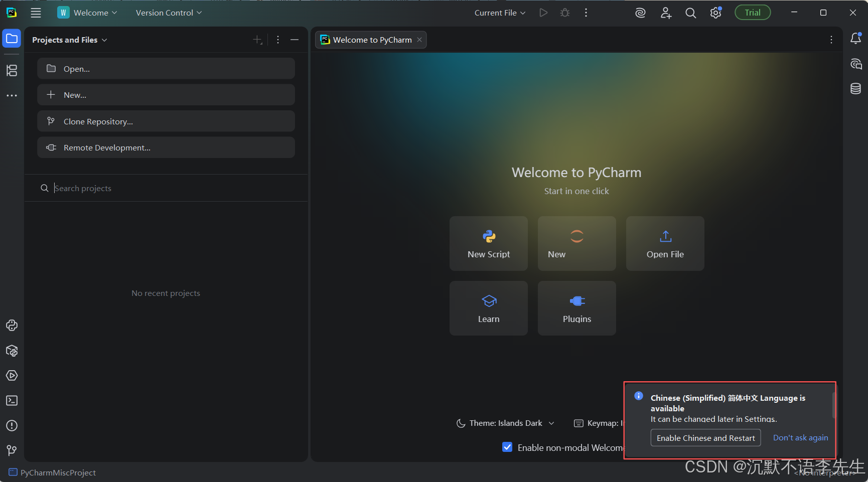Open the Structure tool window
Viewport: 868px width, 482px height.
click(x=12, y=70)
